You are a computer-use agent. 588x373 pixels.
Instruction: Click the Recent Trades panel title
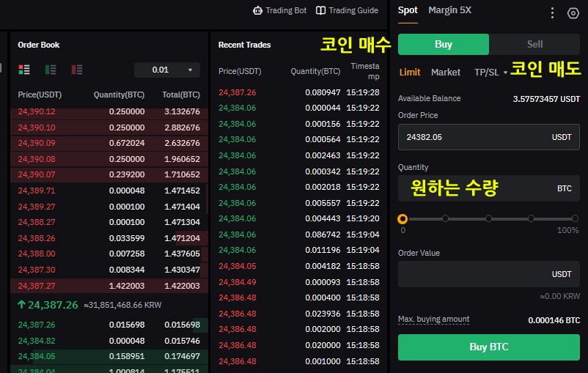(244, 45)
